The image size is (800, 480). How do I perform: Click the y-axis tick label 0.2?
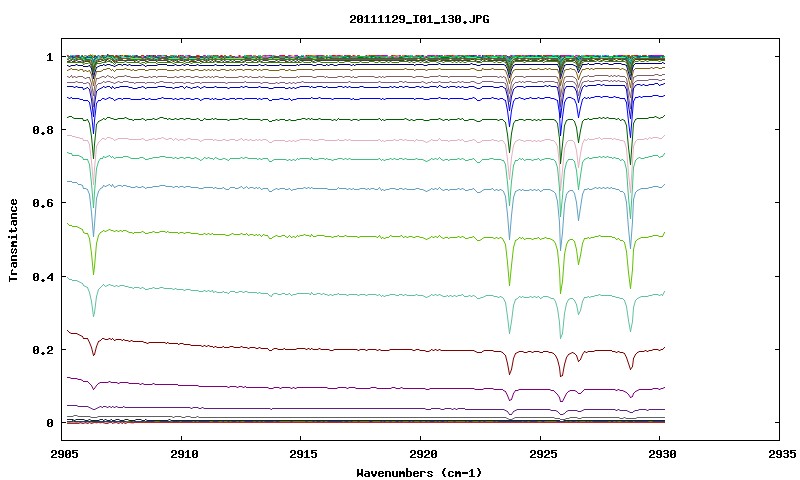click(43, 350)
